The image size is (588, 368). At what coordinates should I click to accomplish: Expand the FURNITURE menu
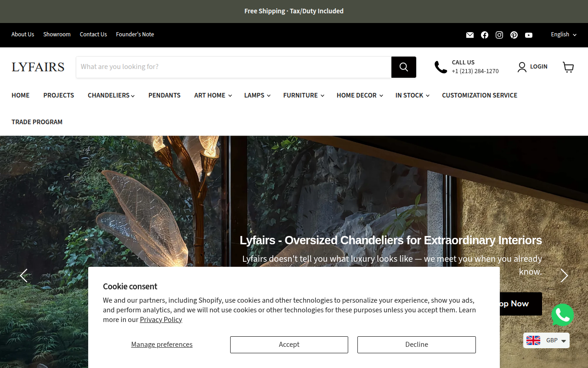304,95
